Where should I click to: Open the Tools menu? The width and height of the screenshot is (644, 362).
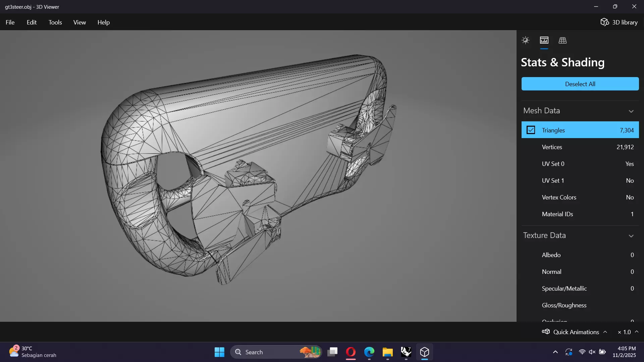coord(55,22)
